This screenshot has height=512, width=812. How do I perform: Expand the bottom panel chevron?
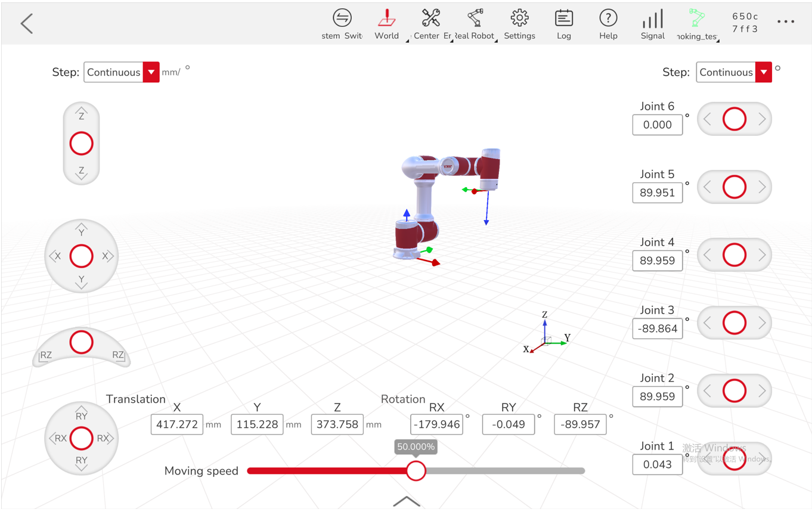click(x=406, y=502)
